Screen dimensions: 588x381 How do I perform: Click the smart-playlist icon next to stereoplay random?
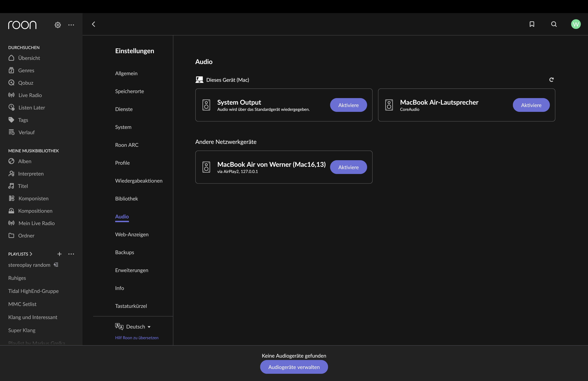tap(56, 265)
